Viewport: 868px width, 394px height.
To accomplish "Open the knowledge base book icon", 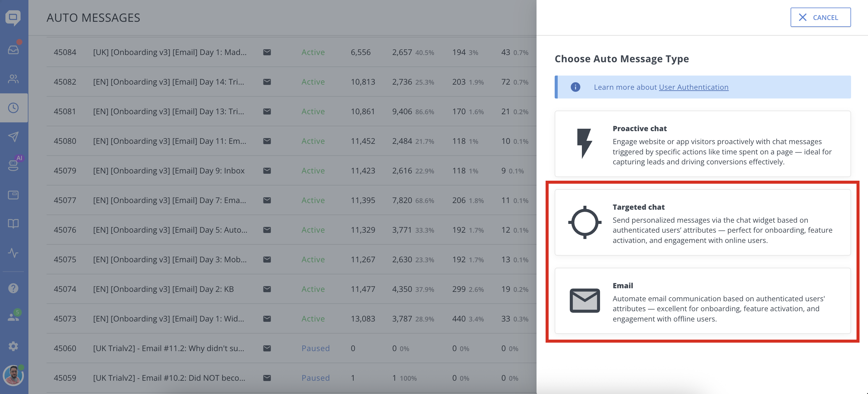I will [14, 224].
